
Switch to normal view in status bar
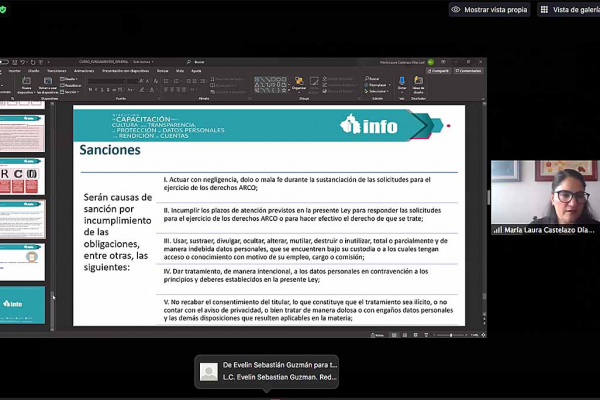coord(394,335)
